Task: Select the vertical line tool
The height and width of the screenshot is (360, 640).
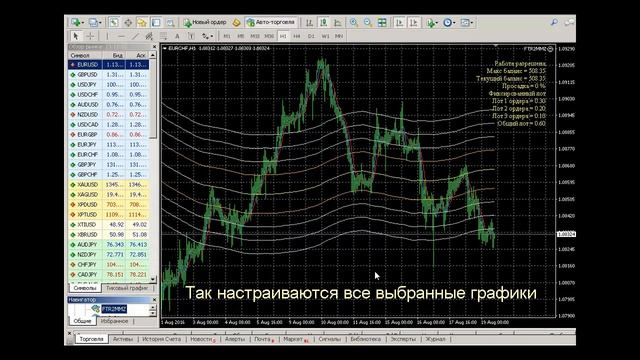Action: (107, 36)
